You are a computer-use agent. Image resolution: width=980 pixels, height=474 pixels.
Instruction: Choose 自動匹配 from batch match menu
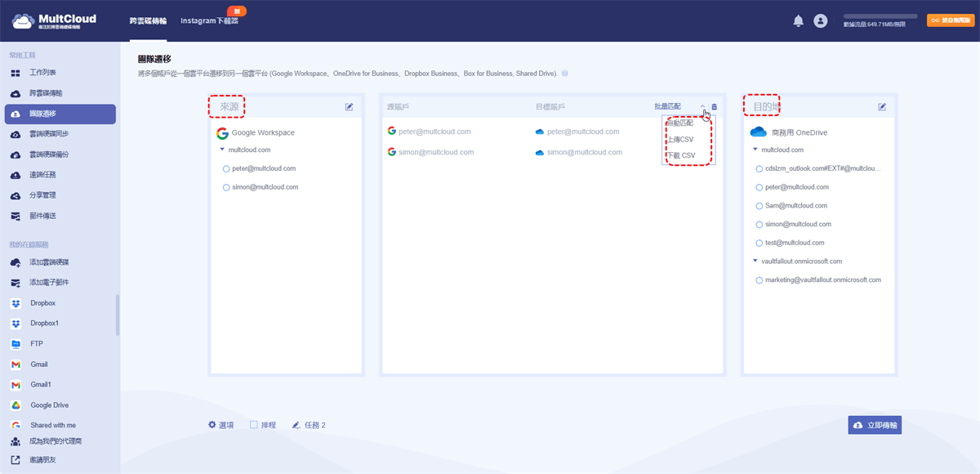click(680, 123)
